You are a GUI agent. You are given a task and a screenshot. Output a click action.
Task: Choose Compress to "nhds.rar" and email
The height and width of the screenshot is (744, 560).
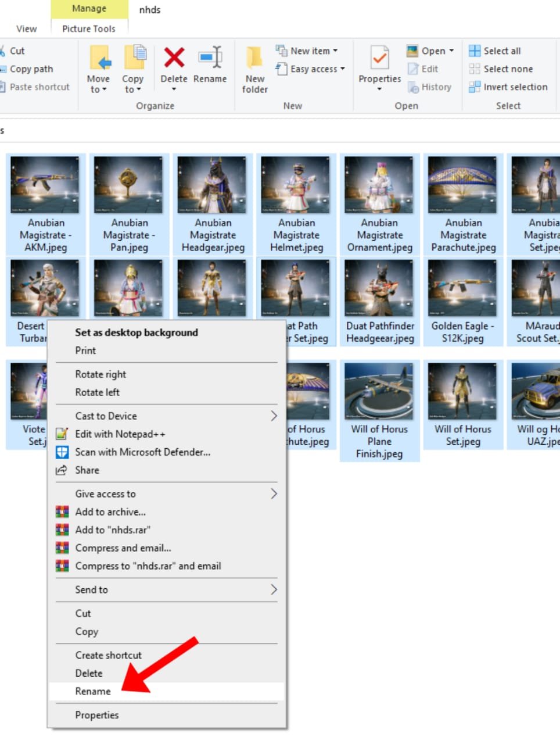tap(166, 566)
